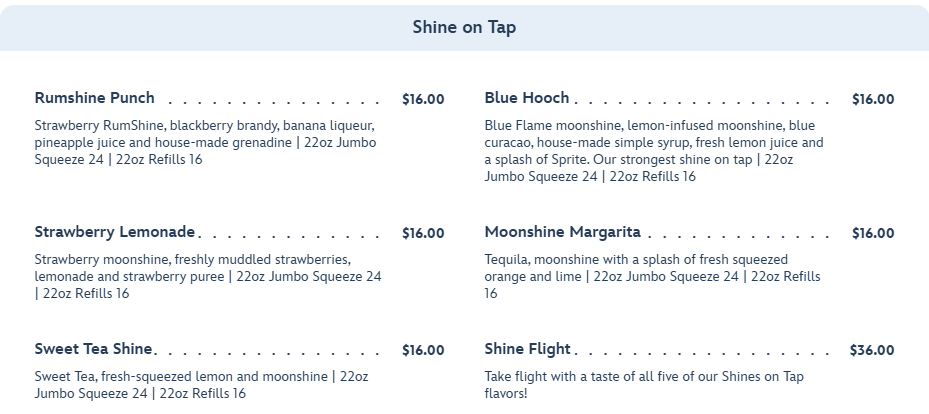Screen dimensions: 929x414
Task: Click Moonshine Margarita's $16.00 price
Action: pos(873,233)
